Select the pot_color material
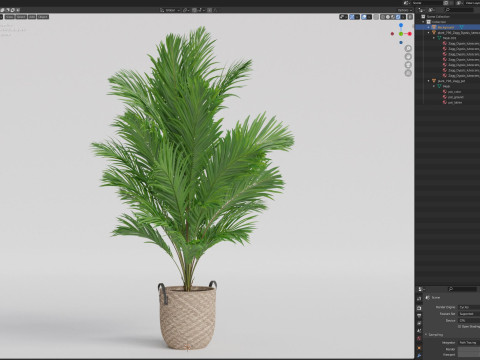Screen dimensions: 480x360 coord(454,92)
